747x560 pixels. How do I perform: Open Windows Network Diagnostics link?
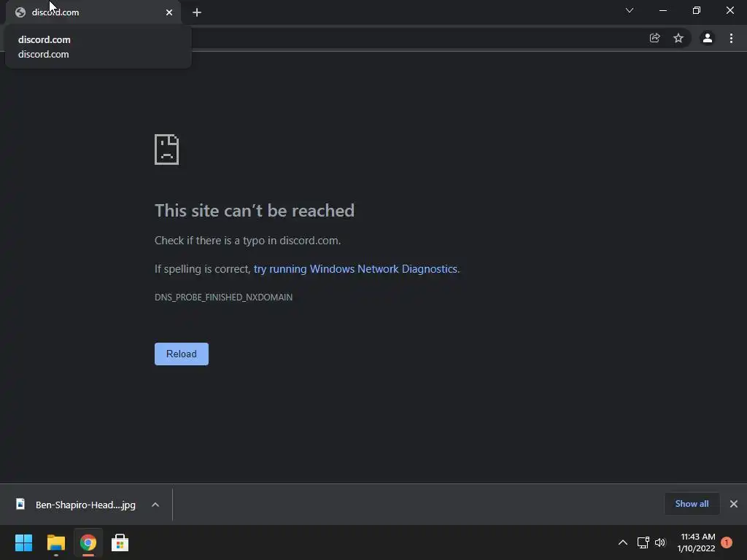pos(355,269)
